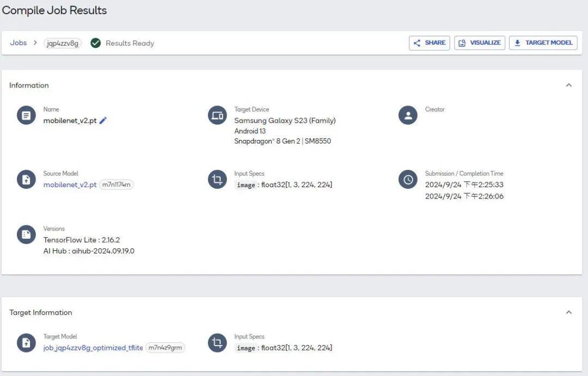
Task: Click the Creator person icon
Action: pos(408,115)
